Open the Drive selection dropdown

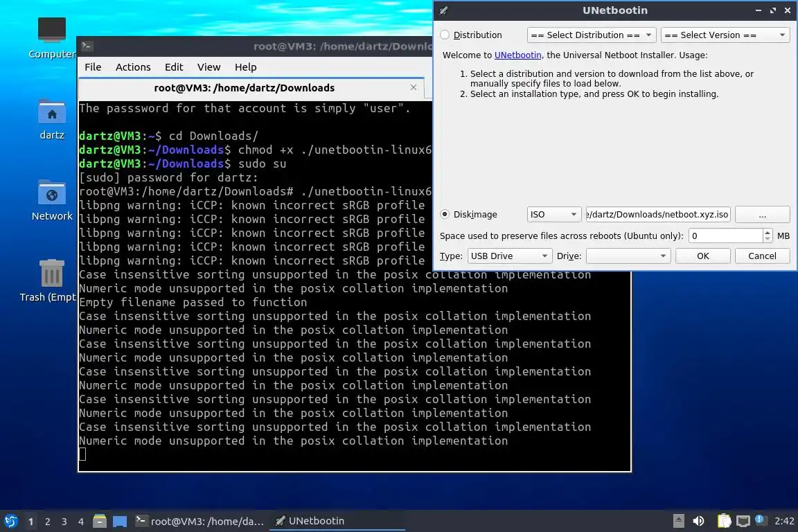tap(628, 256)
